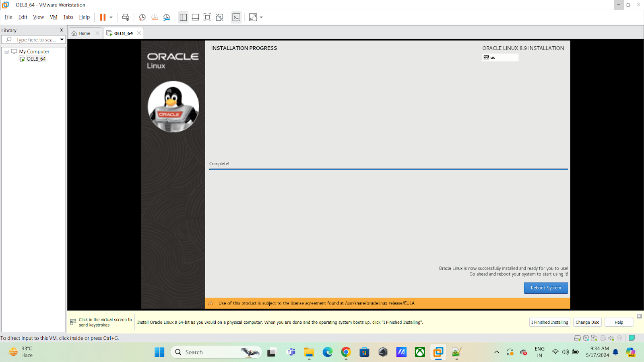Click the sound card status icon
644x362 pixels.
611,338
